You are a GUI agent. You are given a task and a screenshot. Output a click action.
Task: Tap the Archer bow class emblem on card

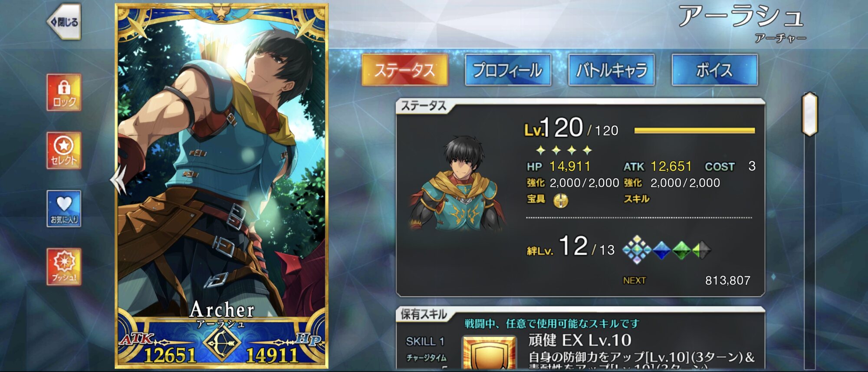tap(221, 343)
